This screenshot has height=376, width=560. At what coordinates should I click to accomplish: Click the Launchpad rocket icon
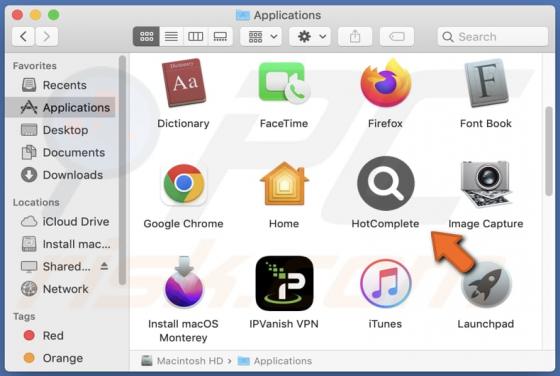(x=486, y=285)
